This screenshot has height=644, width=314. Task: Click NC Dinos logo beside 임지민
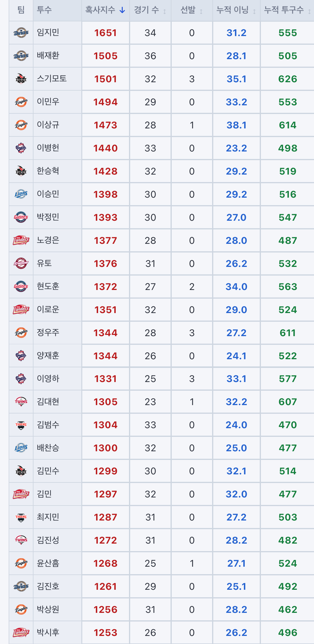[21, 33]
